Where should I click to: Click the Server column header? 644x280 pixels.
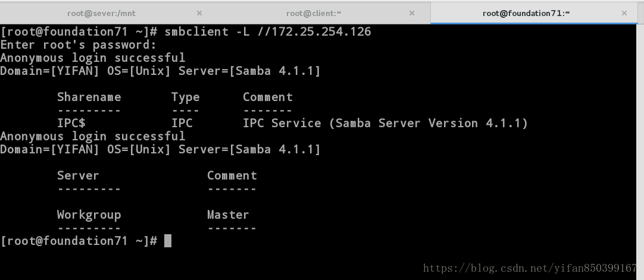point(78,175)
